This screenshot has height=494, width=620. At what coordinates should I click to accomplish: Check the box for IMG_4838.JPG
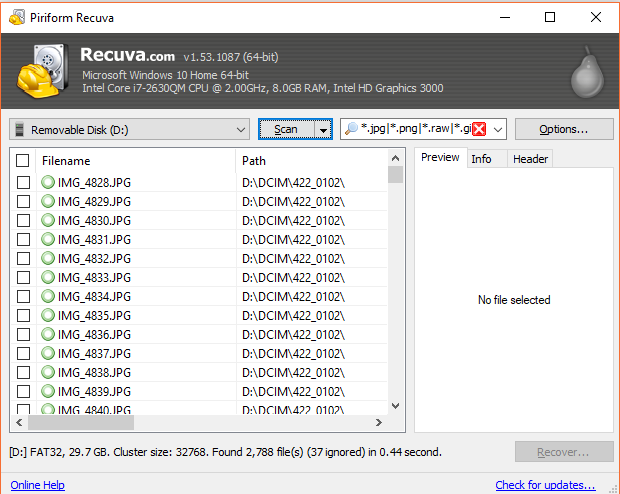click(23, 372)
